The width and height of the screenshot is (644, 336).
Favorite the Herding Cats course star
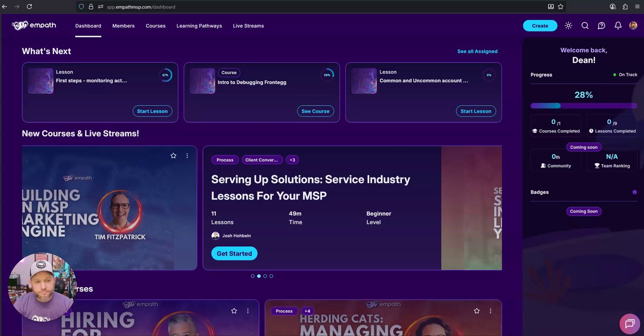pos(477,311)
